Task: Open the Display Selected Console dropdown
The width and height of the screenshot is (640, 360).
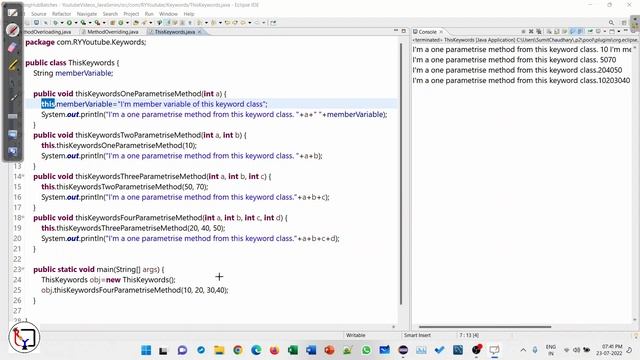Action: [604, 31]
